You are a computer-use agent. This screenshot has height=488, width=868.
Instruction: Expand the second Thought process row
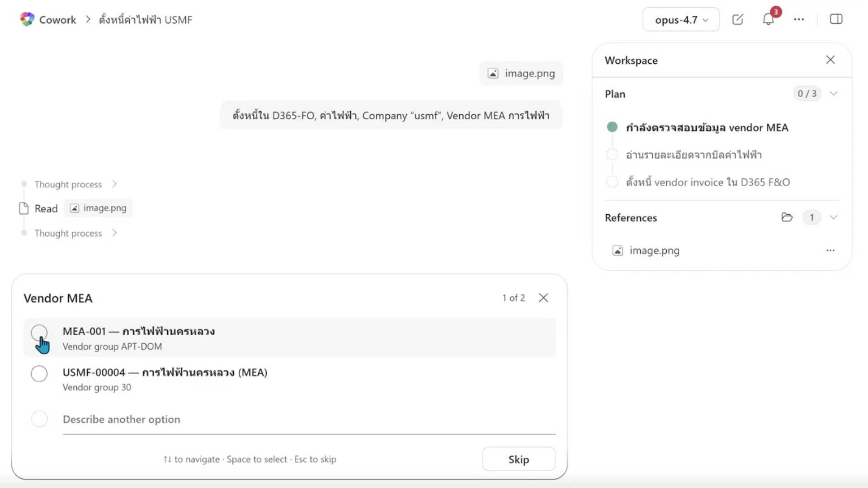pyautogui.click(x=75, y=233)
